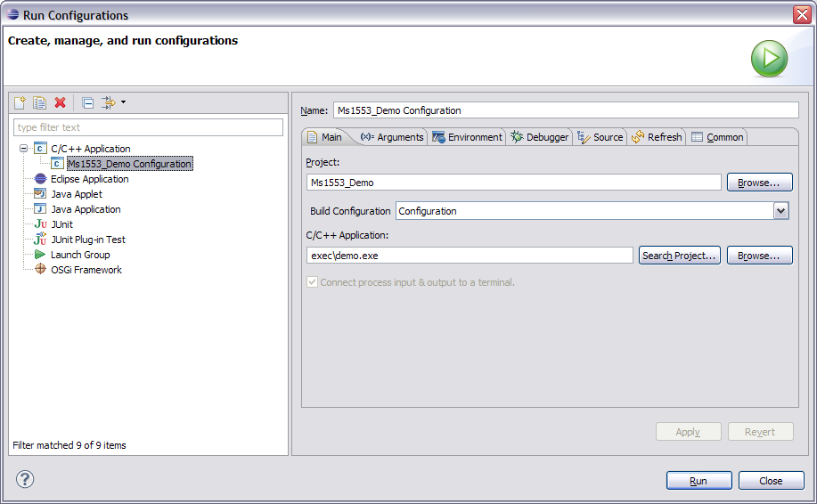Click the Run button
Screen dimensions: 817x504
click(699, 481)
